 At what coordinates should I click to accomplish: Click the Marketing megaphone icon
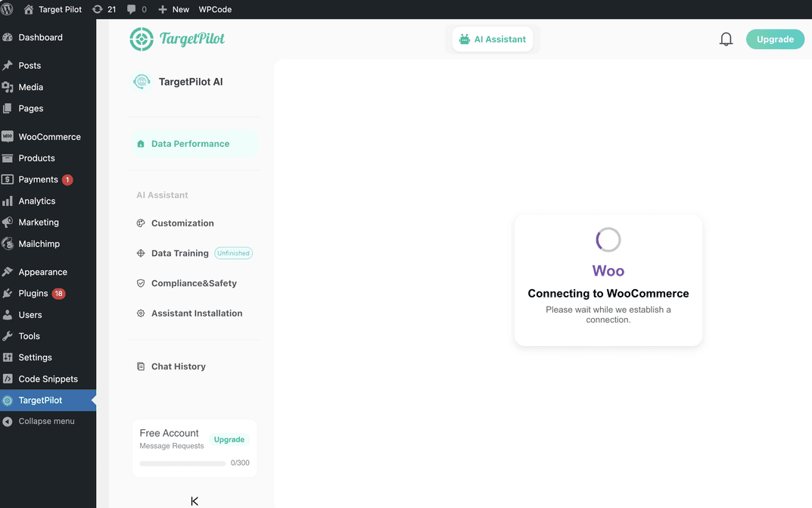(x=8, y=222)
